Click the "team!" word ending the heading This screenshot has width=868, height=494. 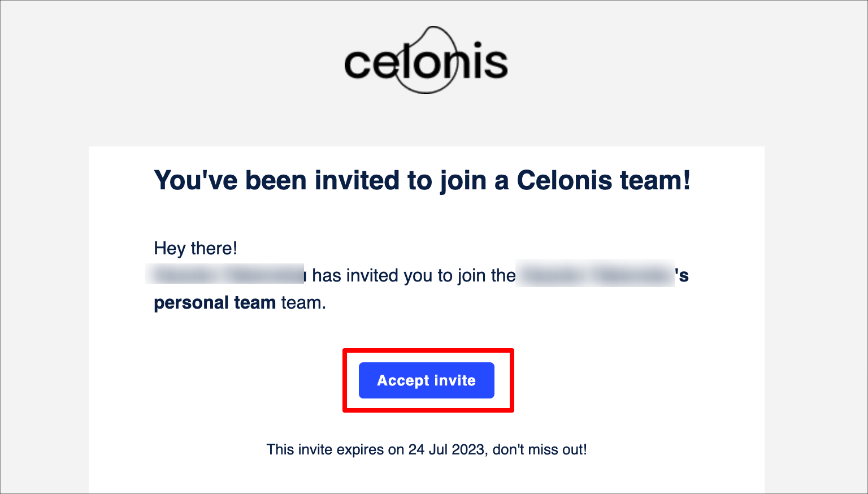pyautogui.click(x=656, y=180)
